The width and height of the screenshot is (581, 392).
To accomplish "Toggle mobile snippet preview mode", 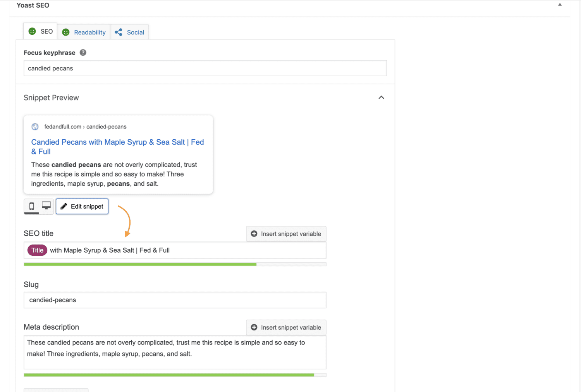I will point(31,207).
